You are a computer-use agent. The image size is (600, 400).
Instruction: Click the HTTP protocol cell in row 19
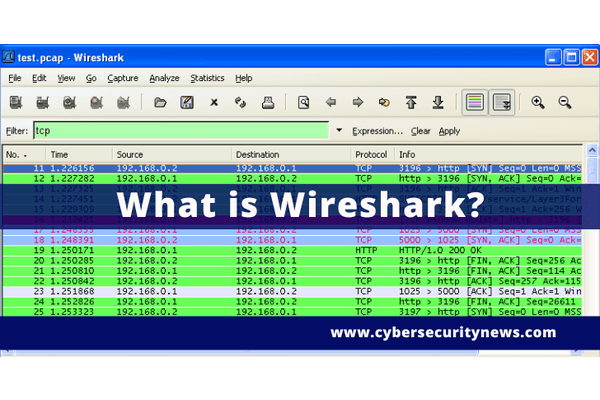tap(366, 250)
